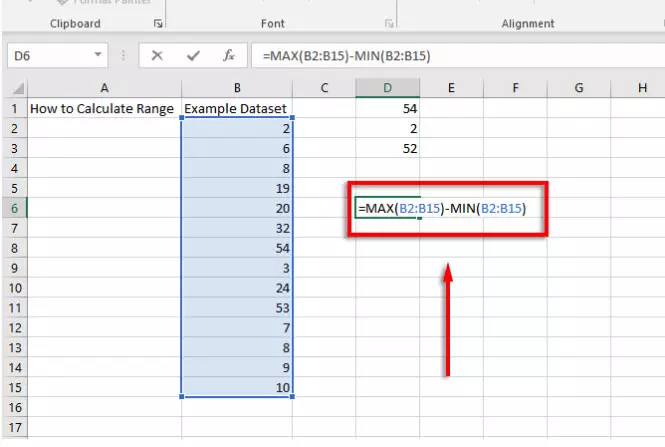Select row 16 header

tap(15, 408)
